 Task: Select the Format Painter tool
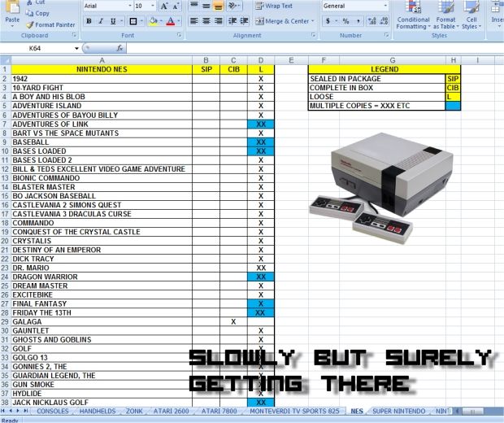(x=50, y=24)
